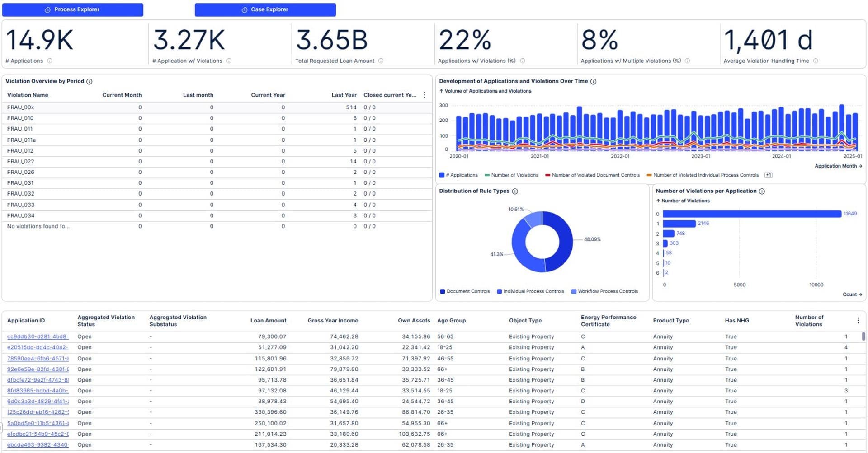Sort by Current Year column header
This screenshot has height=453, width=868.
268,95
